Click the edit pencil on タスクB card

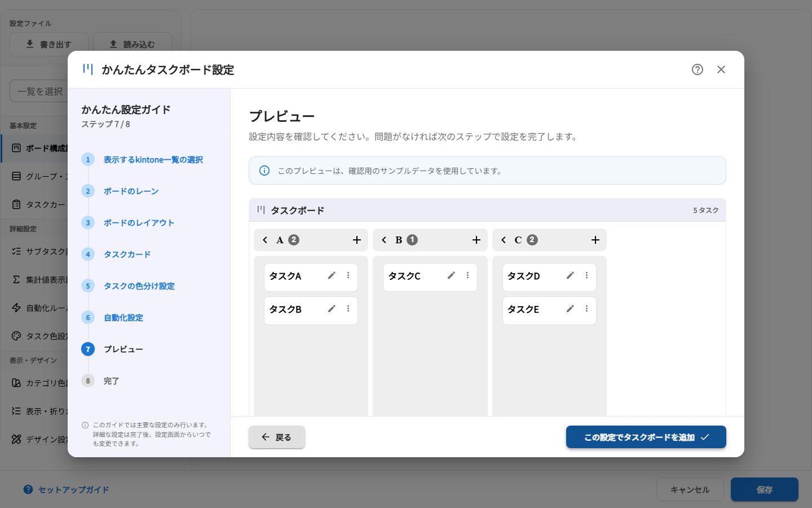332,309
